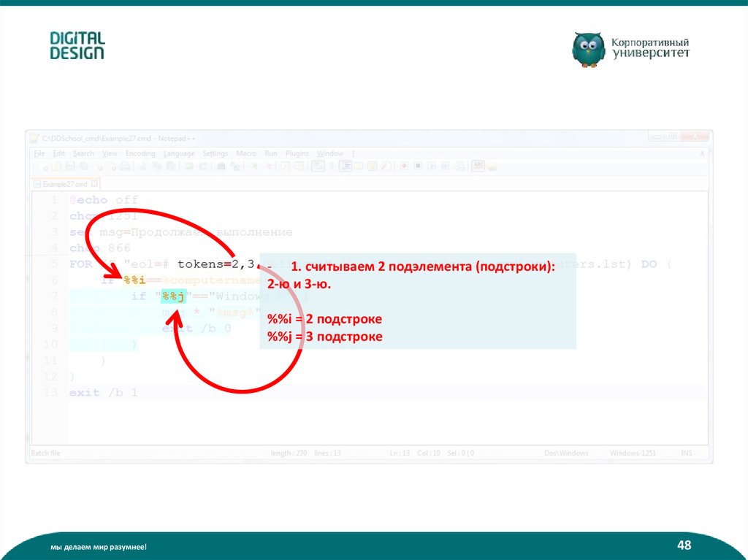Screen dimensions: 748x560
Task: Click the Save toolbar icon
Action: [70, 166]
